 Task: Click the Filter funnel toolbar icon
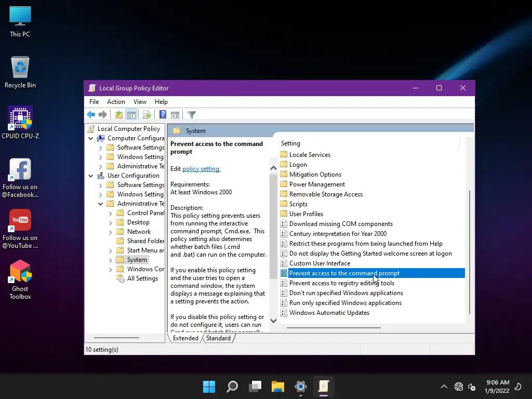click(x=191, y=115)
